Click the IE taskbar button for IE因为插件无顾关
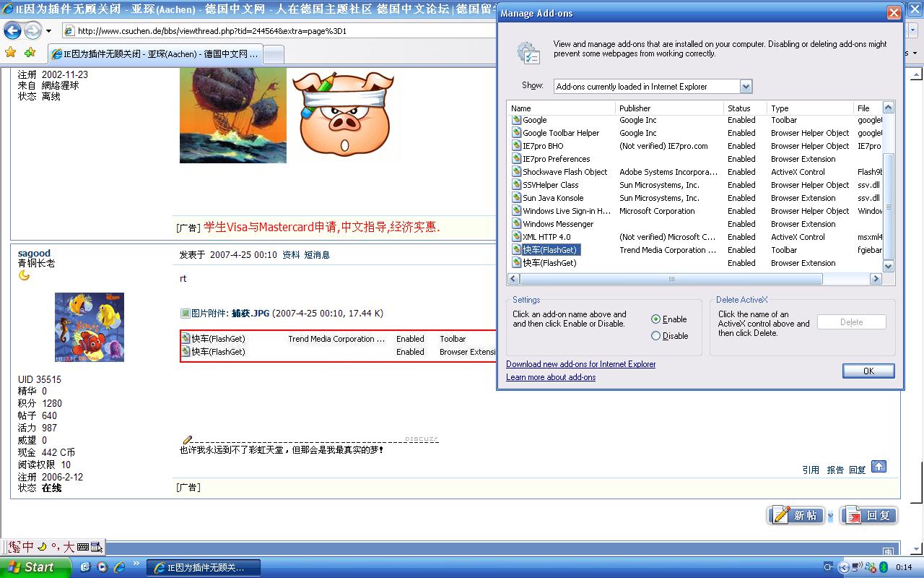 pos(204,568)
